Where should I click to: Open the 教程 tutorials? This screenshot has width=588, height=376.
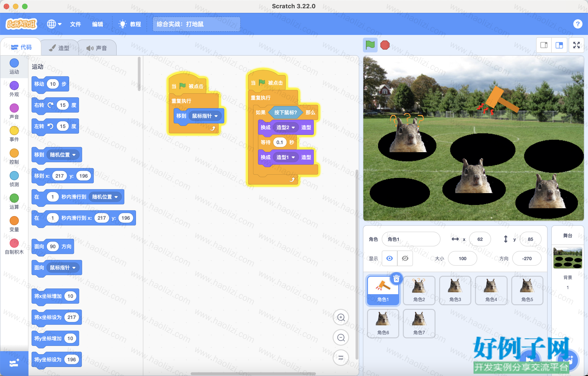click(x=130, y=24)
